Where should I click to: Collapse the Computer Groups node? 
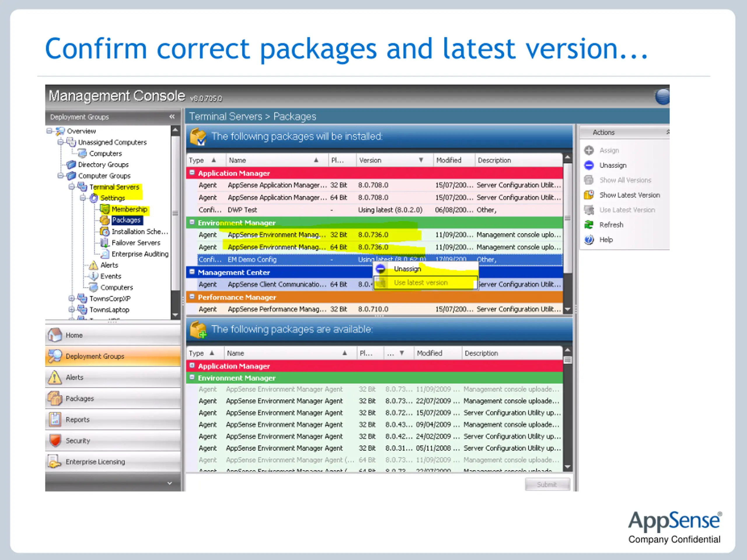click(60, 176)
